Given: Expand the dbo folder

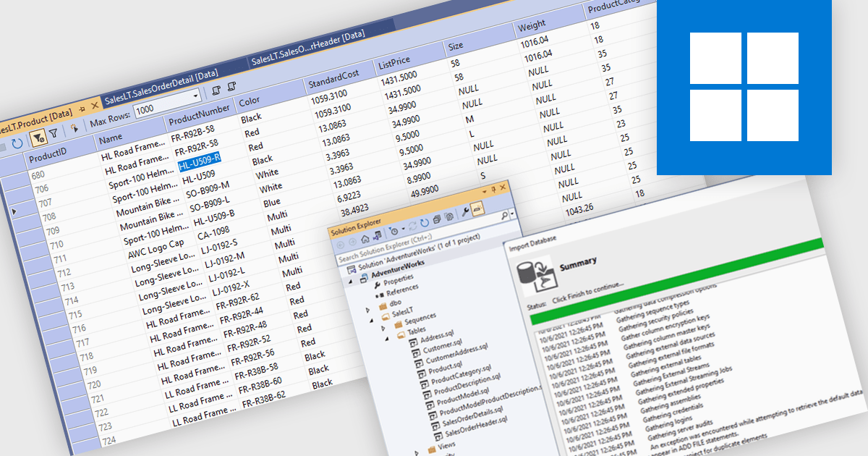Looking at the screenshot, I should [368, 309].
